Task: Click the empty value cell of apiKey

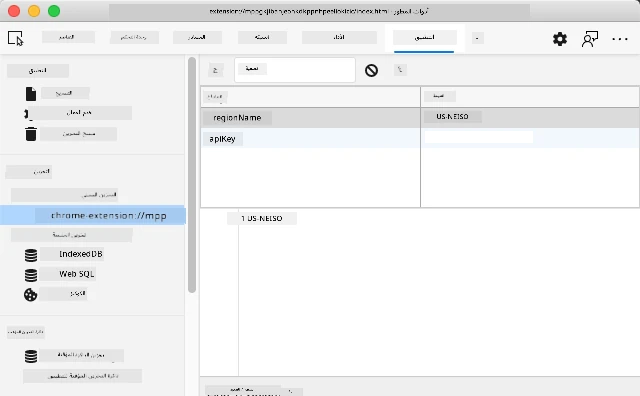Action: point(530,138)
